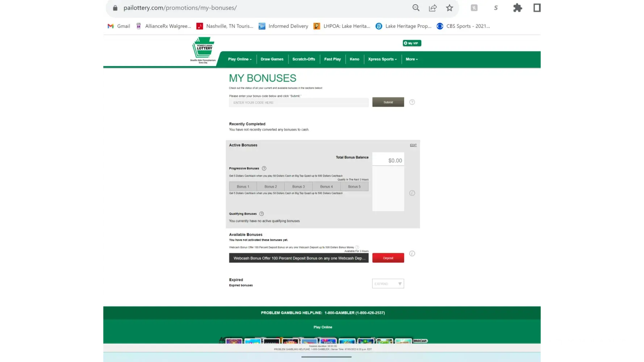Image resolution: width=644 pixels, height=362 pixels.
Task: Click Progressive Bonuses question mark icon
Action: 264,168
